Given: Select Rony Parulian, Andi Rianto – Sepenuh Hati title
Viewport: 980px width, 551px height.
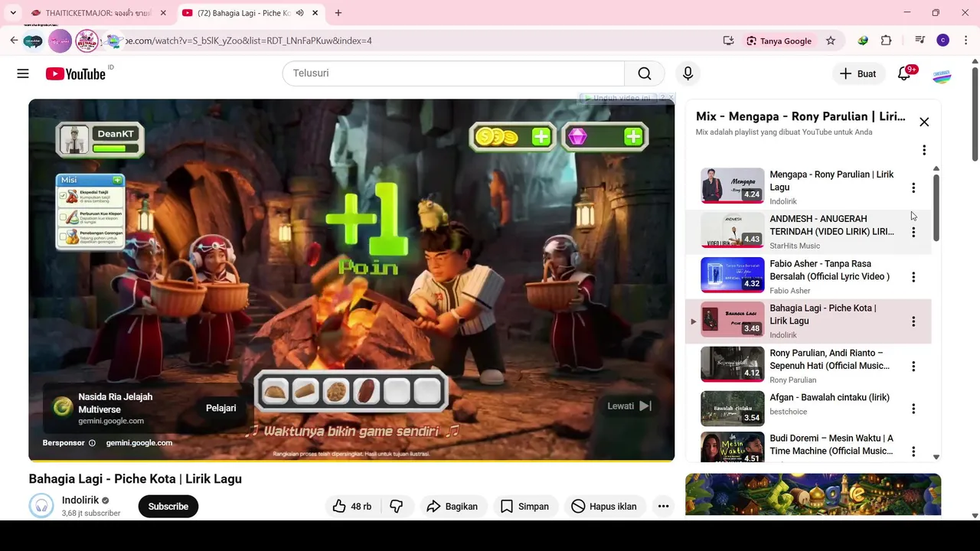Looking at the screenshot, I should coord(829,359).
